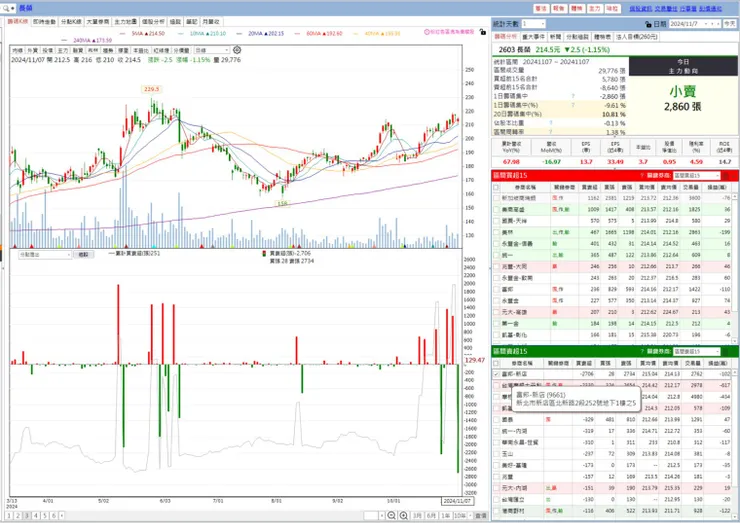The width and height of the screenshot is (740, 523).
Task: Click the pink circle info icon above chart
Action: pyautogui.click(x=427, y=32)
